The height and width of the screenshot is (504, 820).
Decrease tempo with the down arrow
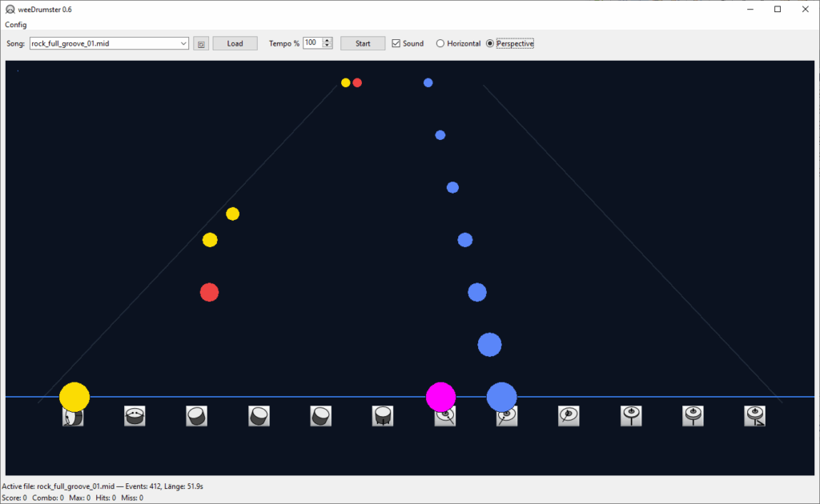(327, 46)
